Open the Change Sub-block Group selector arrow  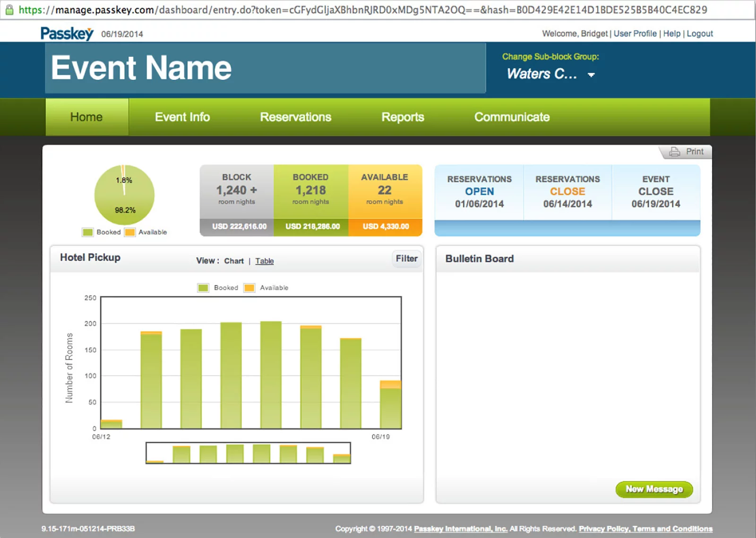(592, 75)
